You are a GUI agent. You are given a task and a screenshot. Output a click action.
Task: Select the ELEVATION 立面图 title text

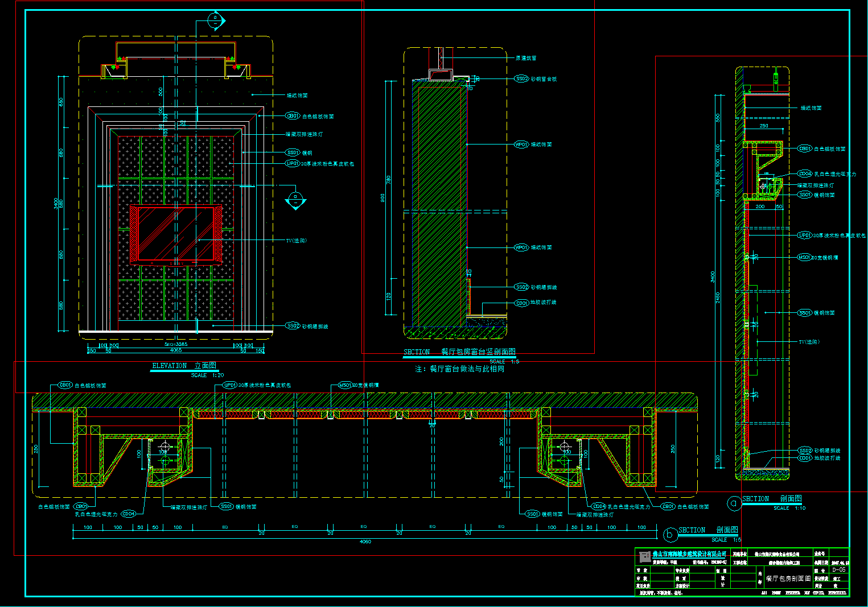[184, 366]
